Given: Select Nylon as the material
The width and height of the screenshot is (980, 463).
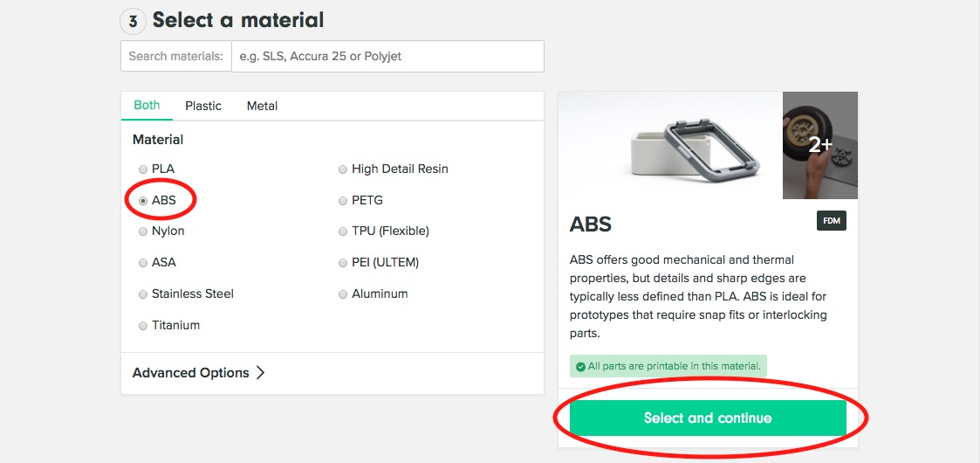Looking at the screenshot, I should (x=143, y=231).
